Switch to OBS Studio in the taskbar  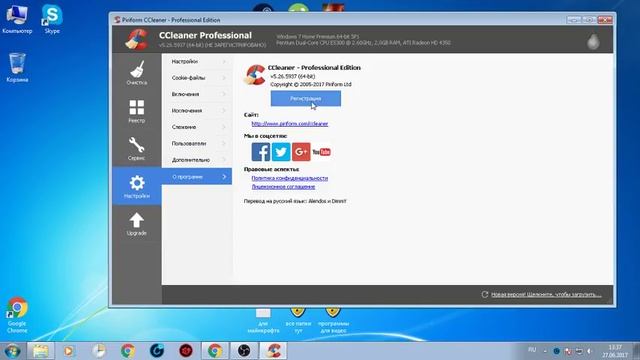[x=244, y=351]
